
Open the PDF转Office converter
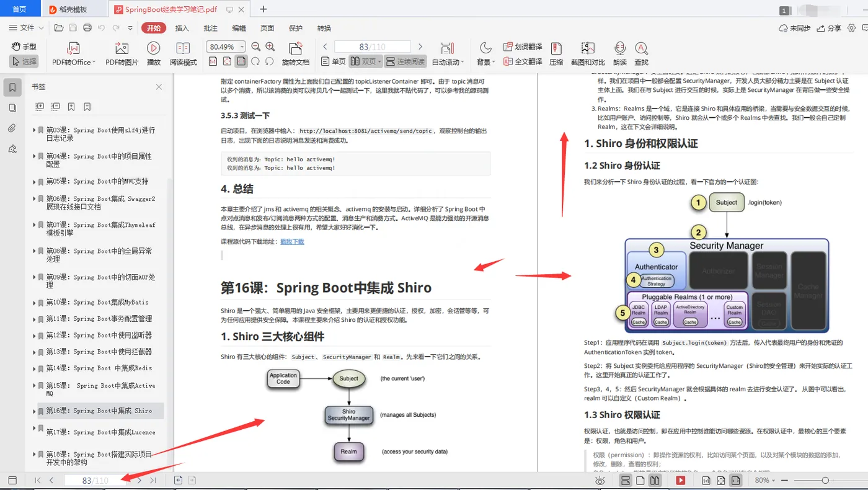[73, 53]
